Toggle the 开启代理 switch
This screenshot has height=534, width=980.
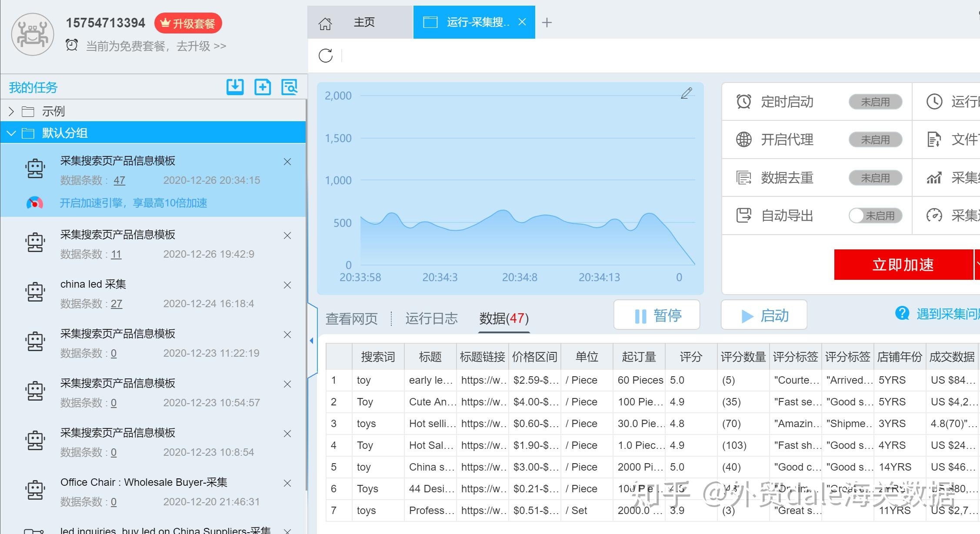875,139
